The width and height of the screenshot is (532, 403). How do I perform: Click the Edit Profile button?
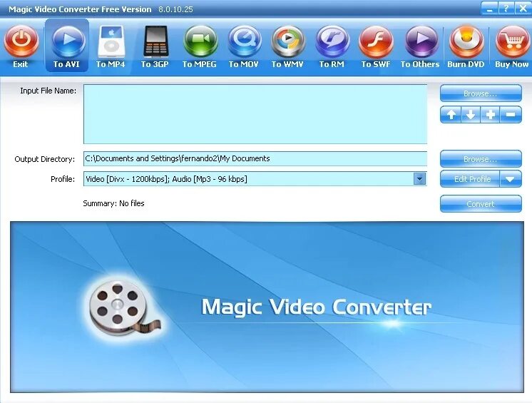[470, 179]
